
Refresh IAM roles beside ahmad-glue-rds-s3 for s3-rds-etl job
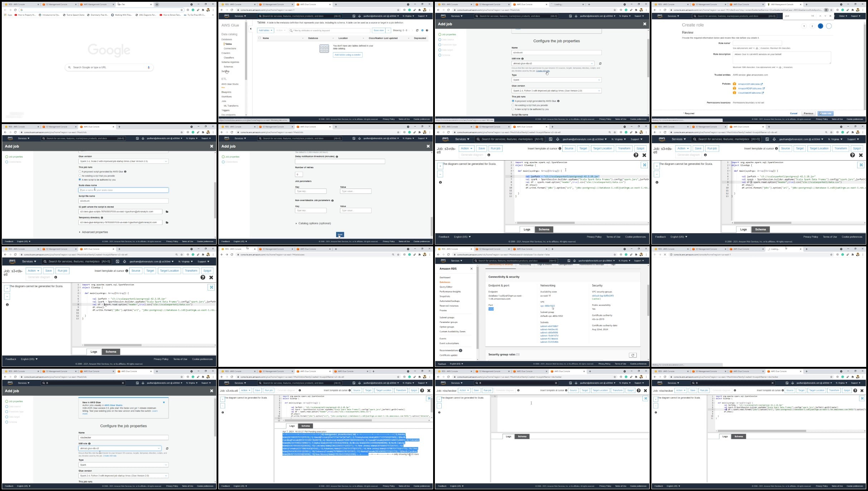coord(600,64)
